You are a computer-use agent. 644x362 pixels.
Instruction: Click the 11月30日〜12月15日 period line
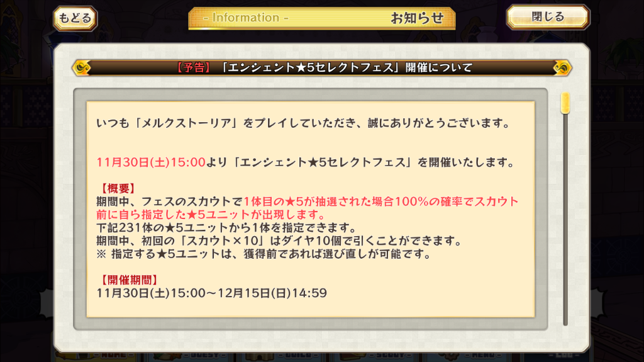[x=211, y=293]
